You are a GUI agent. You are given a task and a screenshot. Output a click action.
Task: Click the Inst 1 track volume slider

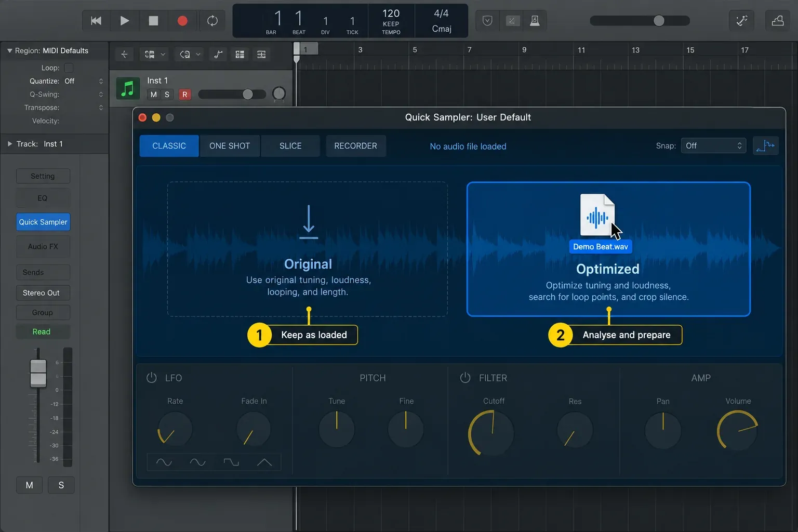point(232,94)
